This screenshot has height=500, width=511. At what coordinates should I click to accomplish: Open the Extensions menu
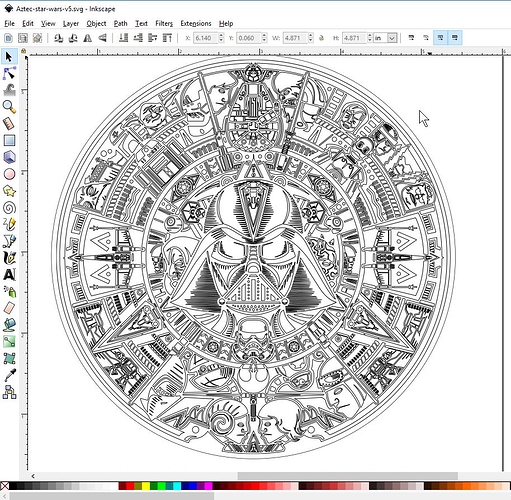pyautogui.click(x=196, y=23)
